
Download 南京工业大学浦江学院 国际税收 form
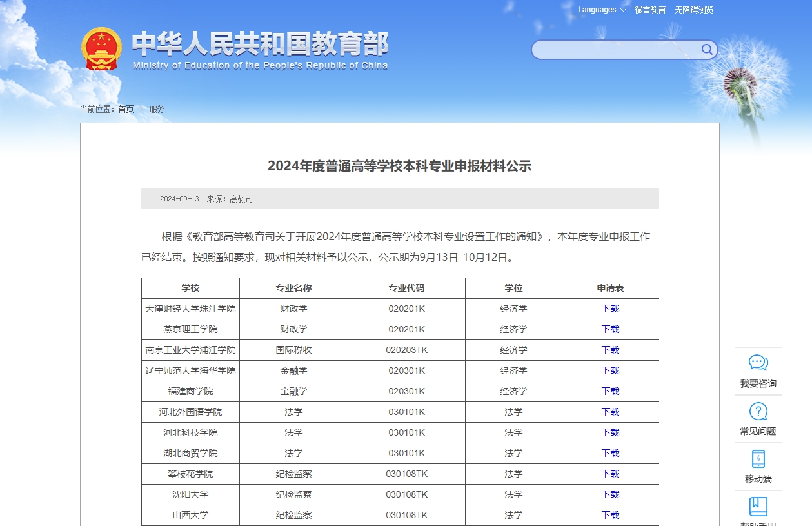click(x=609, y=350)
